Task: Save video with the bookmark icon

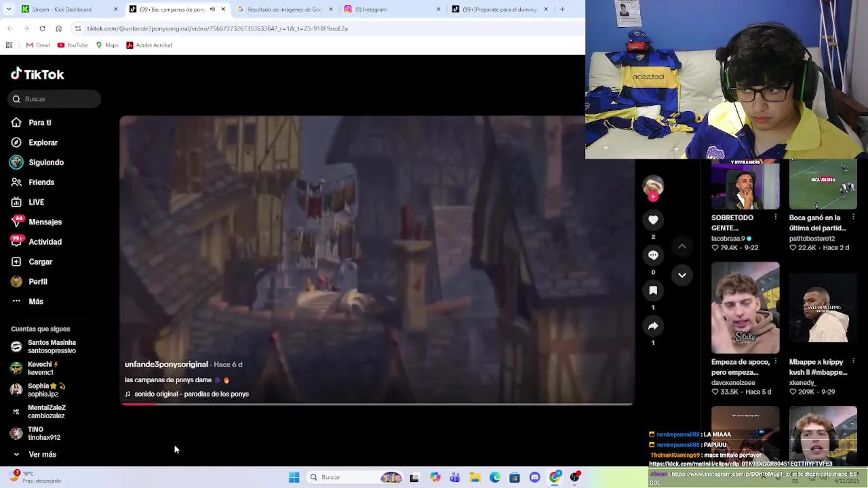Action: coord(653,291)
